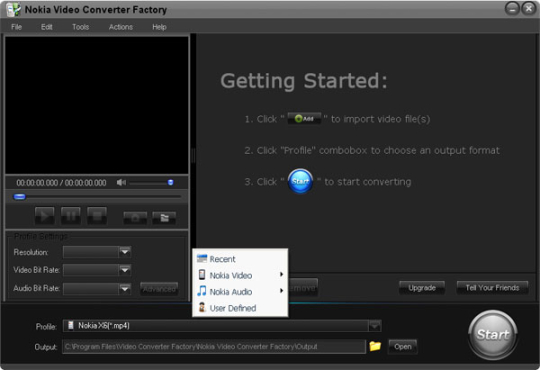The width and height of the screenshot is (540, 370).
Task: Click the Tell Your Friends button
Action: tap(492, 288)
